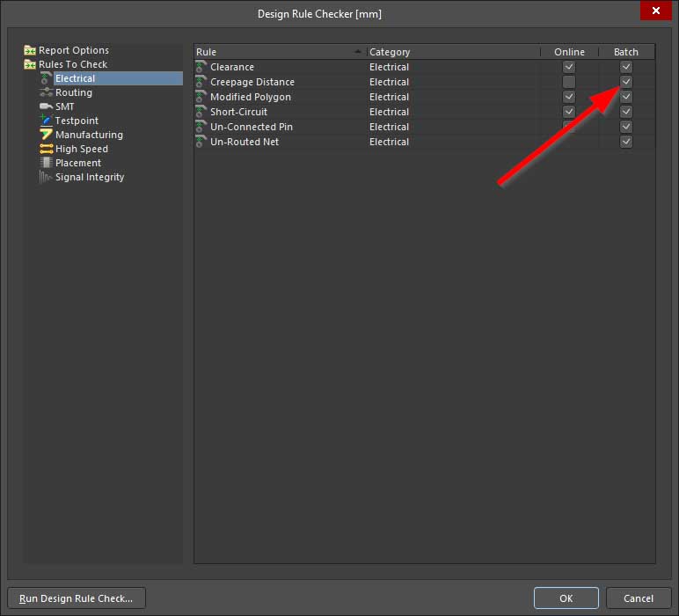Toggle Batch checkbox for Clearance rule
The image size is (679, 616).
tap(625, 67)
